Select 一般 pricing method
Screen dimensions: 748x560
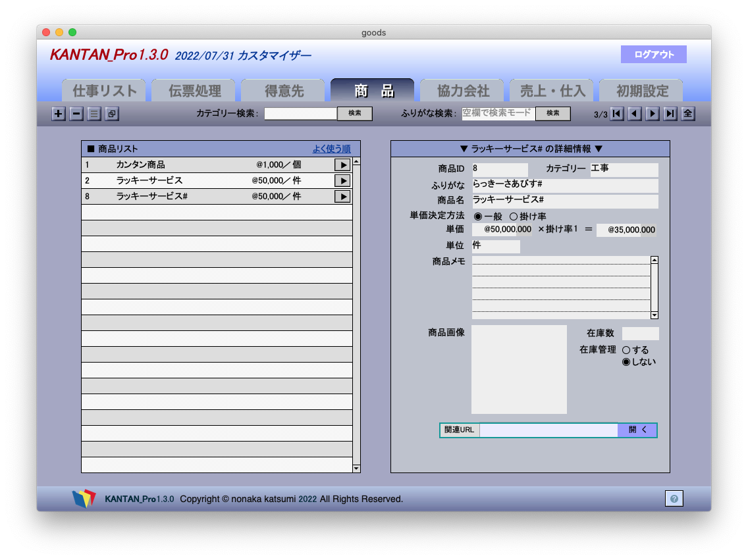tap(478, 216)
